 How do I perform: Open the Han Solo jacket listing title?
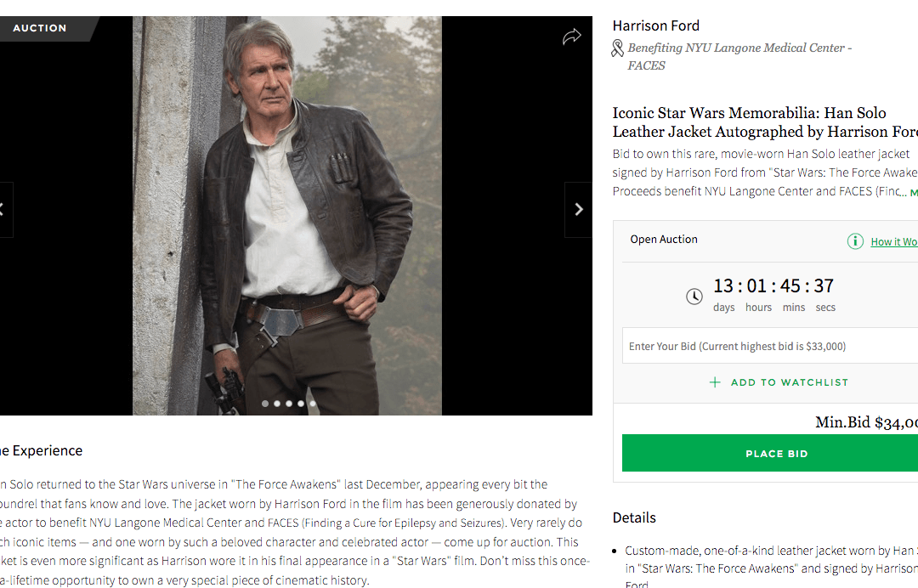748,122
